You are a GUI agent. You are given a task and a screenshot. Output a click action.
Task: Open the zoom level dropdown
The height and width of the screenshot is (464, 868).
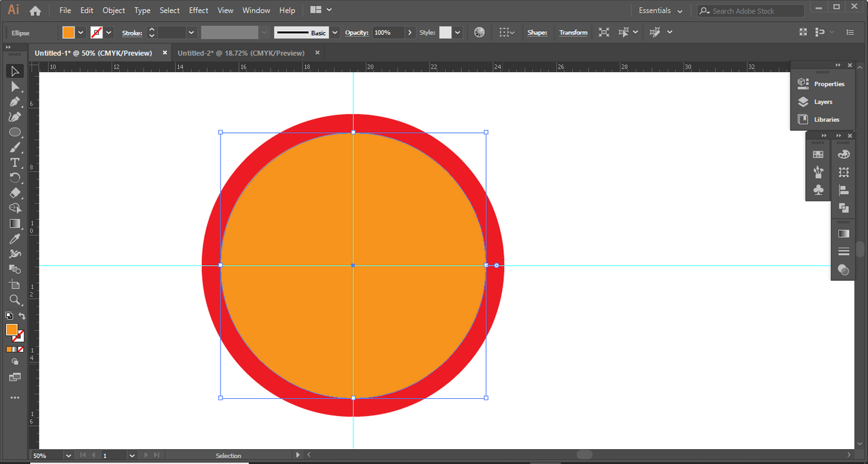[68, 456]
